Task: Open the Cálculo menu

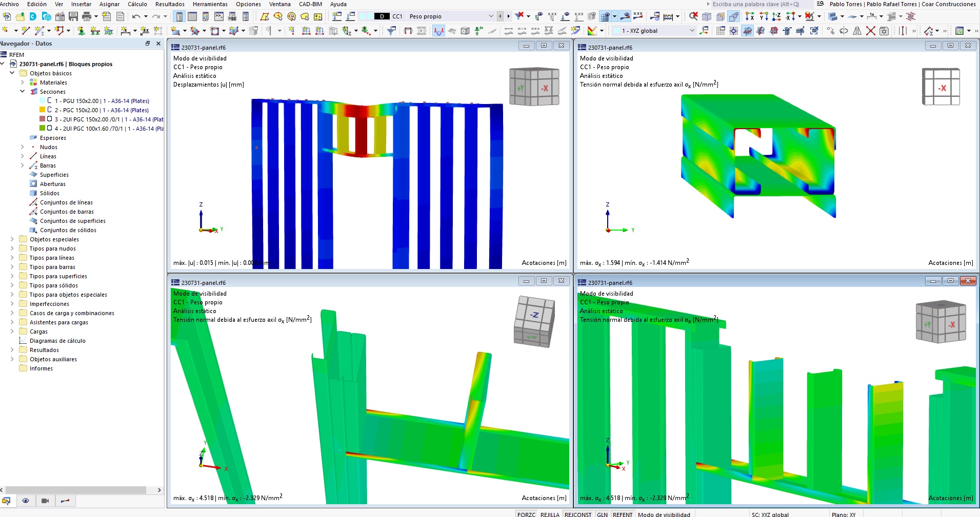Action: [137, 4]
